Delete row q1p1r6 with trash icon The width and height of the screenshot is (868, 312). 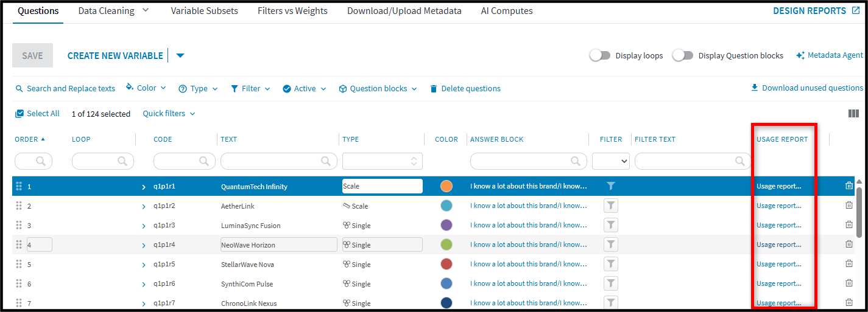(849, 283)
